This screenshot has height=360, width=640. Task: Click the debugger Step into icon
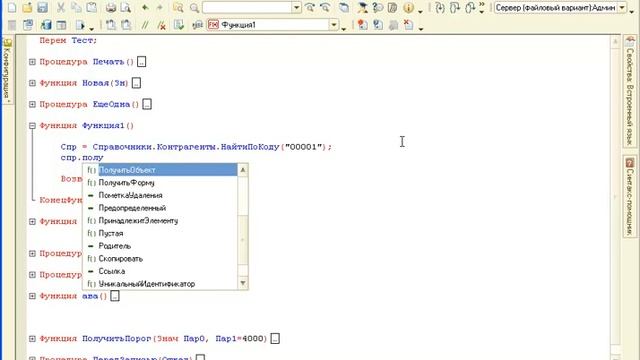point(440,7)
